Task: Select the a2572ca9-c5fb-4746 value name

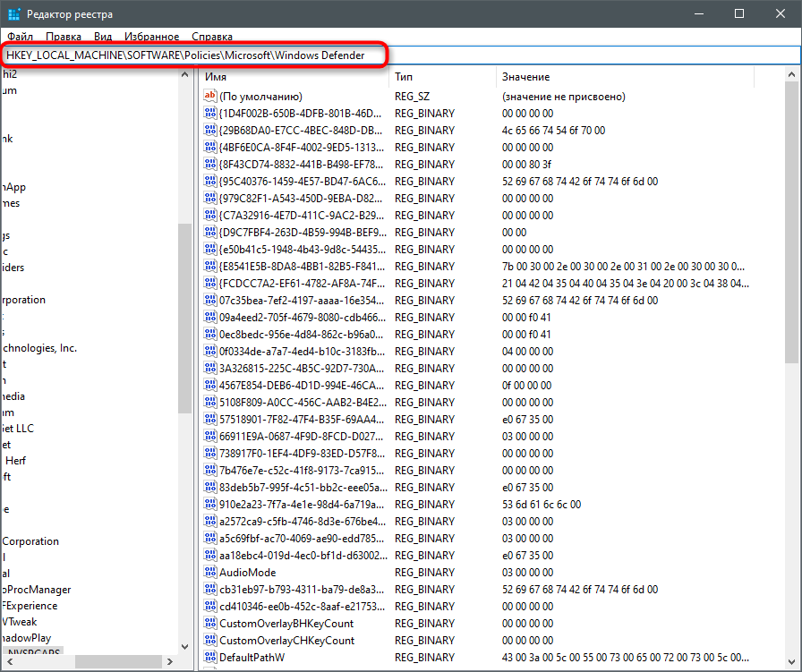Action: pyautogui.click(x=302, y=522)
